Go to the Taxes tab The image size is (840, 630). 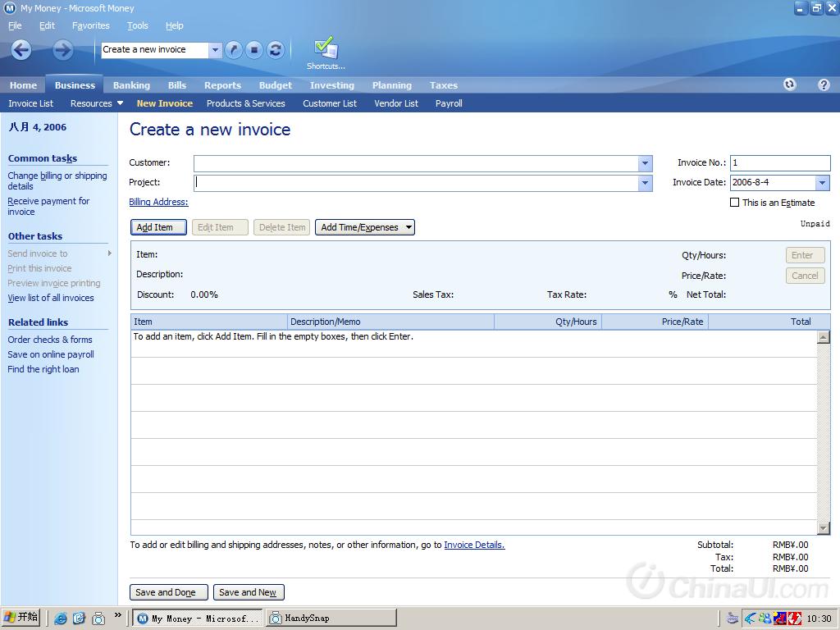[444, 85]
